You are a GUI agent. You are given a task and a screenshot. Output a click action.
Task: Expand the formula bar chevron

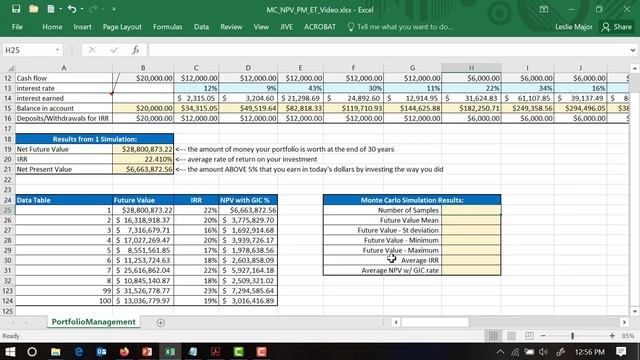pyautogui.click(x=633, y=50)
